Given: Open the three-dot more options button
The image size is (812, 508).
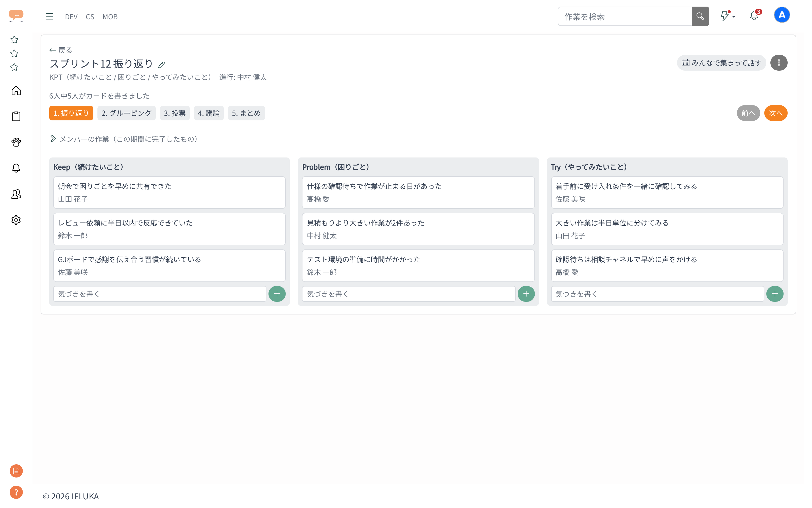Looking at the screenshot, I should coord(779,63).
